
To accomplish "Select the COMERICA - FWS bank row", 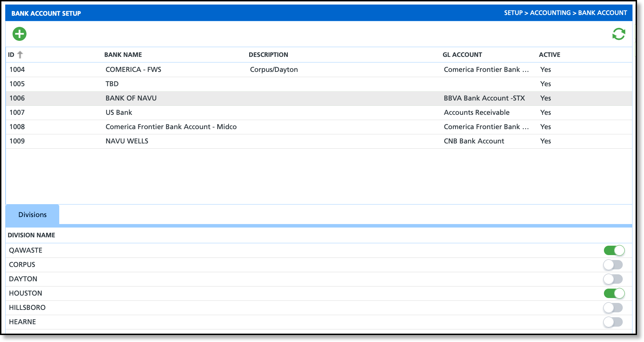I will [319, 69].
